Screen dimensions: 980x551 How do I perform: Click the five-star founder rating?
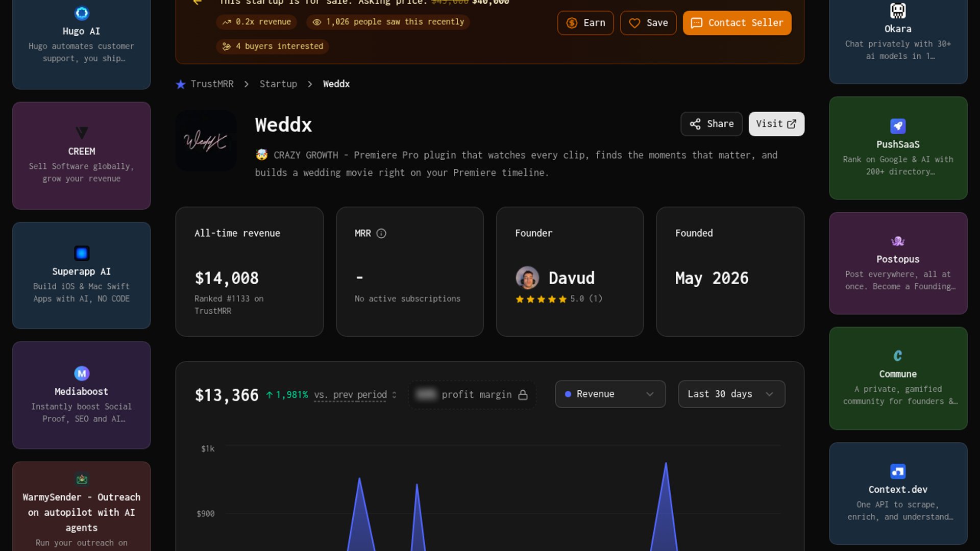[x=541, y=299]
